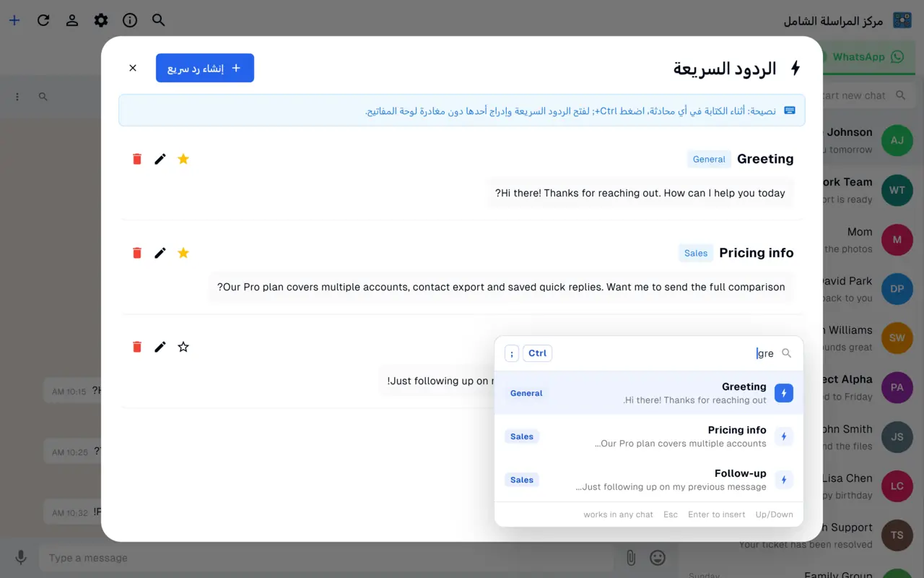Click the 'Enter to insert' hint text

[x=717, y=514]
